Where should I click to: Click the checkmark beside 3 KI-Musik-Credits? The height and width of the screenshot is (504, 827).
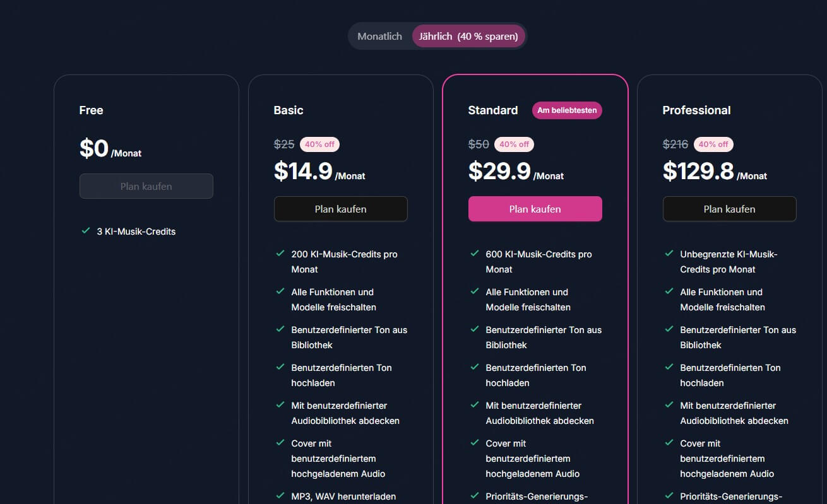pos(86,231)
